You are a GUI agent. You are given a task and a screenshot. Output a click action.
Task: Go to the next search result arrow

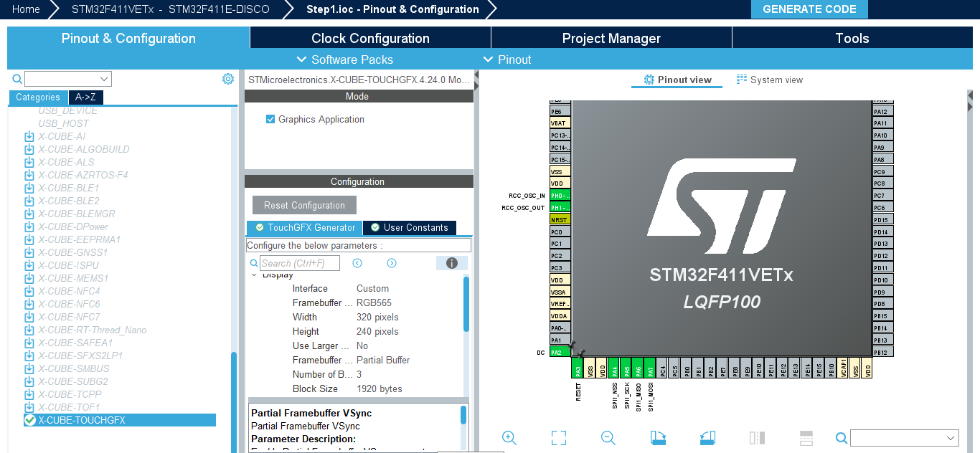click(392, 263)
